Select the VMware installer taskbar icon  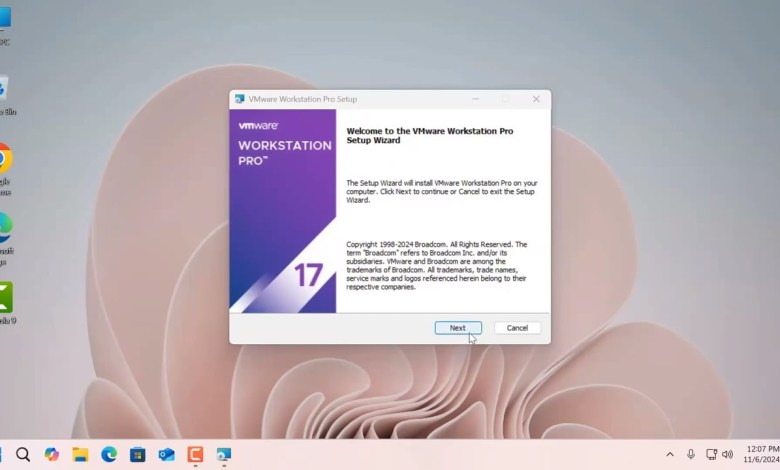pyautogui.click(x=224, y=455)
